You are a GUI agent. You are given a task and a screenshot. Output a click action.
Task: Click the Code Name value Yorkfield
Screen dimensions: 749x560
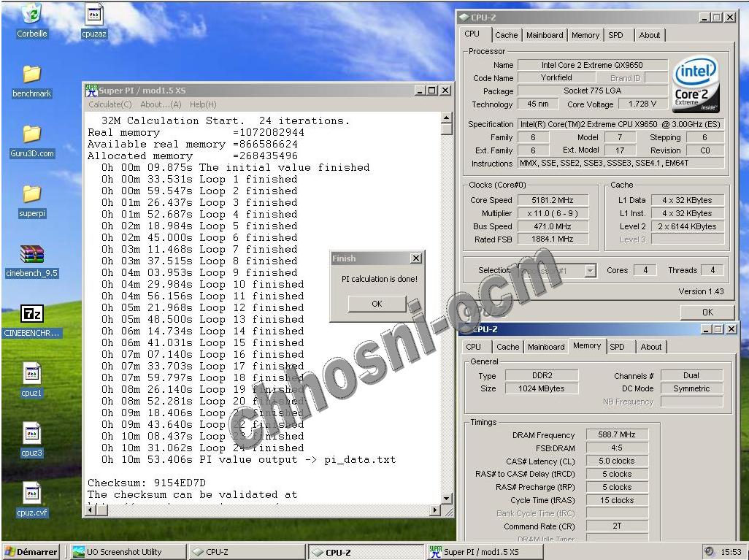tap(556, 77)
